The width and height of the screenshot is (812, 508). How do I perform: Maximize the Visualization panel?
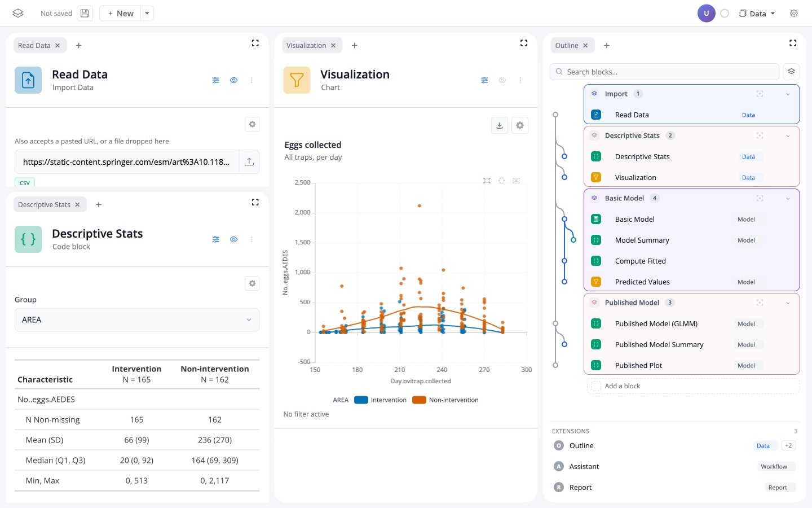(x=524, y=43)
